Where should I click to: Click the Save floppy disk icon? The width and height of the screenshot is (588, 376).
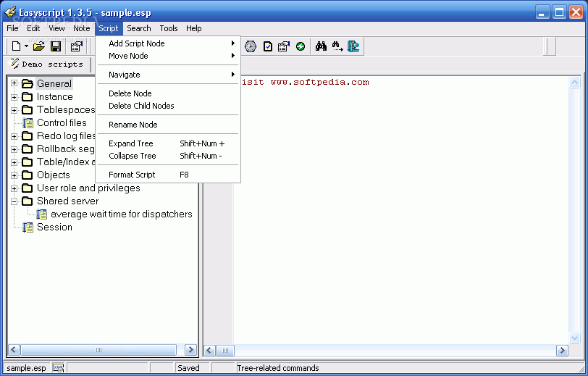coord(56,46)
